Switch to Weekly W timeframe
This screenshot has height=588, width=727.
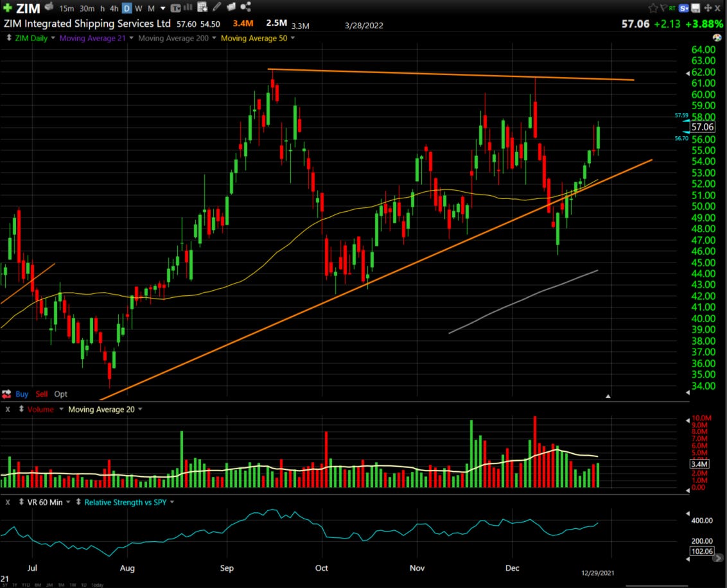[138, 8]
